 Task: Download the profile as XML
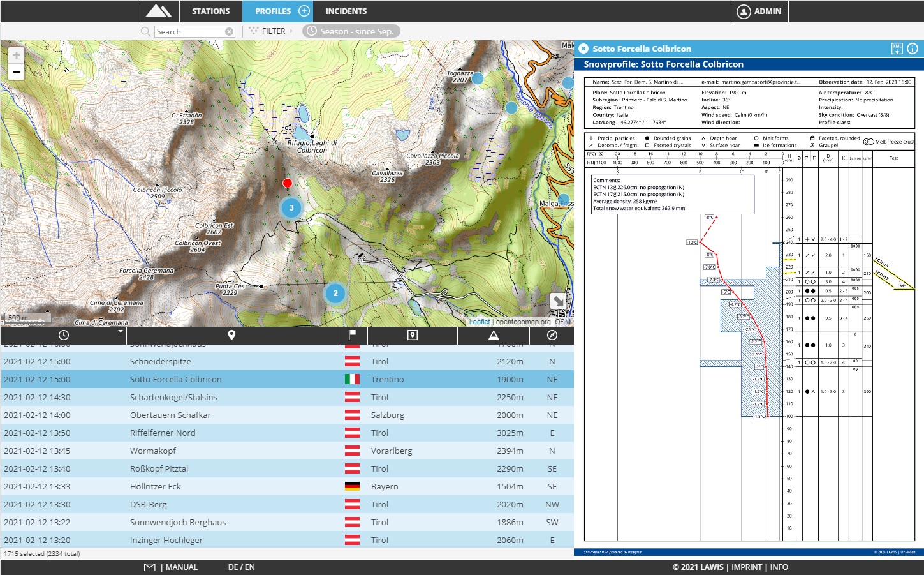tap(897, 49)
